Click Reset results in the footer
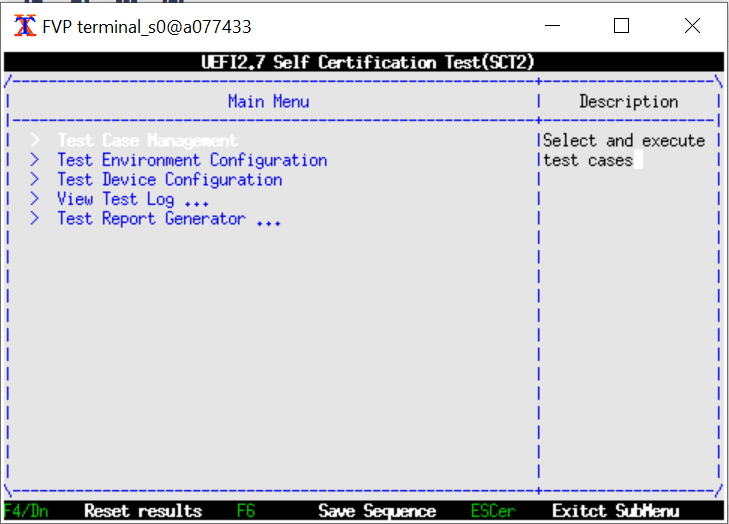Image resolution: width=729 pixels, height=524 pixels. 143,511
